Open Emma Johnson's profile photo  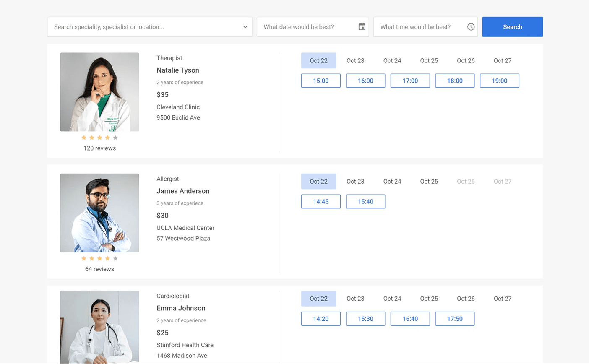click(99, 327)
